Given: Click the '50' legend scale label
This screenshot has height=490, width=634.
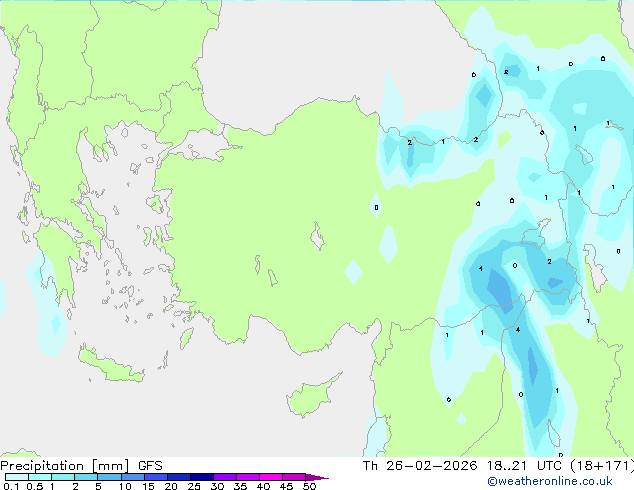Looking at the screenshot, I should point(309,486).
